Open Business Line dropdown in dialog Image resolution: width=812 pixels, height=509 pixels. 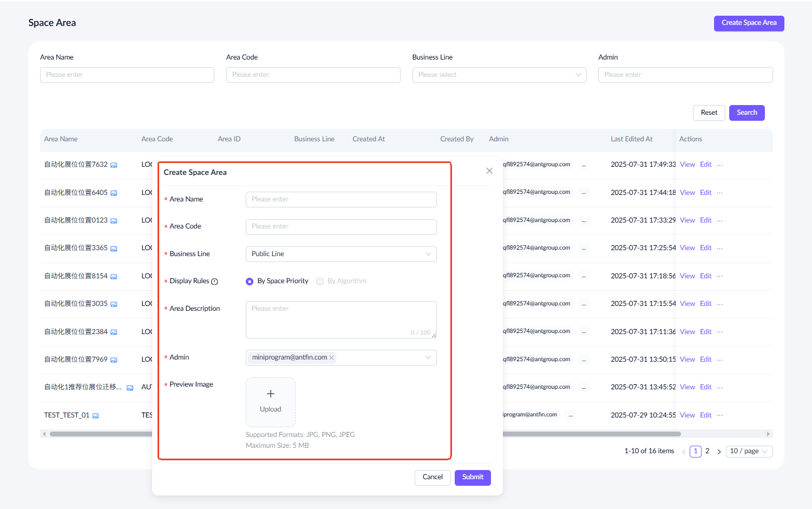(341, 254)
